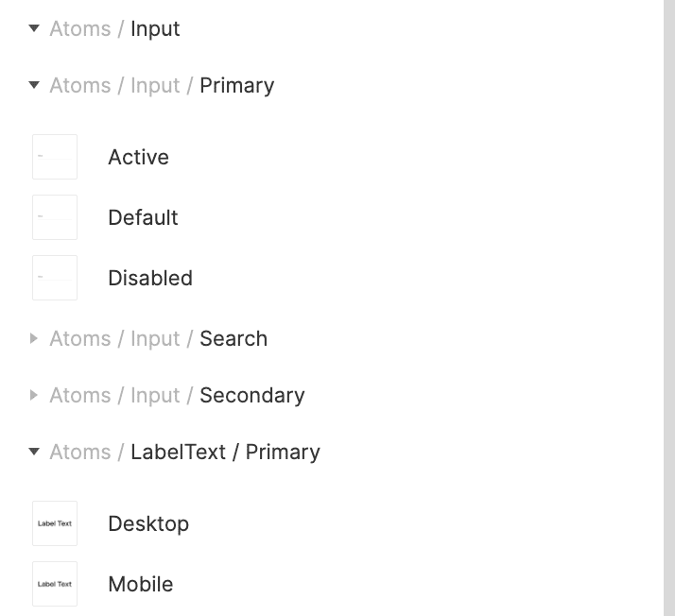Click the Mobile Label Text thumbnail

pyautogui.click(x=55, y=584)
